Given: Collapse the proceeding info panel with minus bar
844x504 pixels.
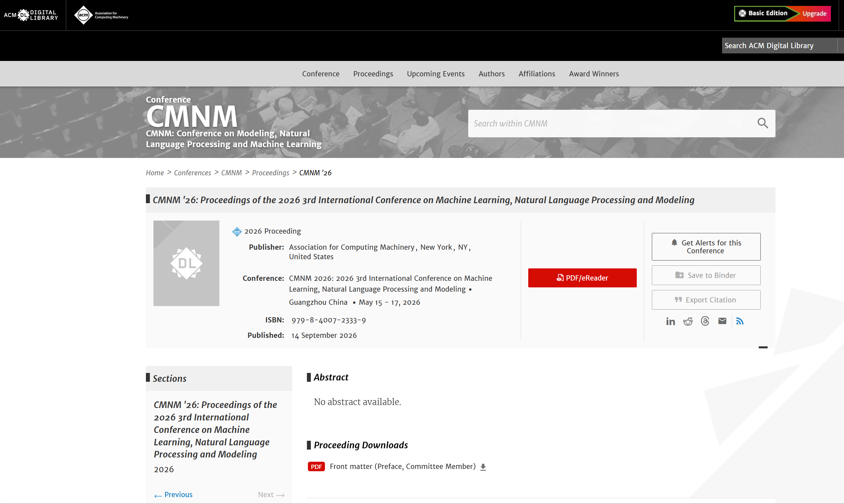Looking at the screenshot, I should (763, 347).
